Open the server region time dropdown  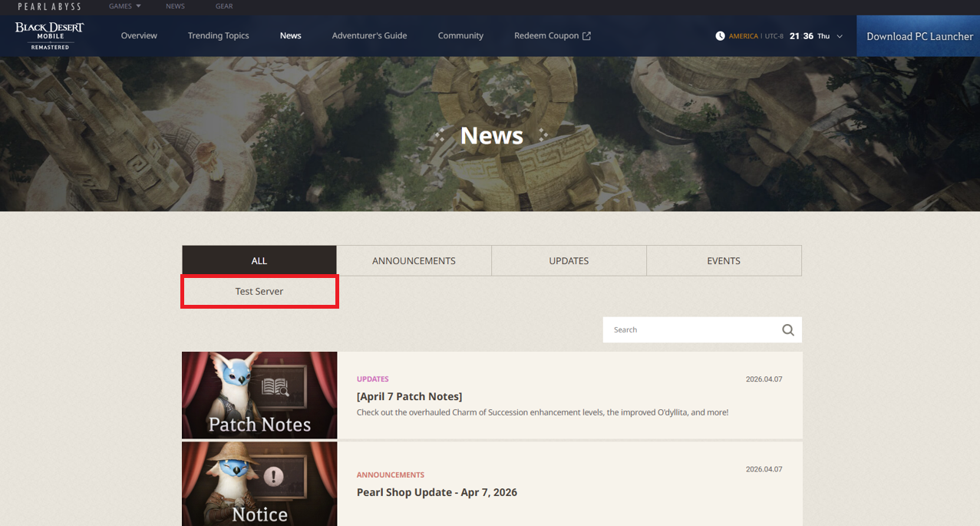pyautogui.click(x=840, y=36)
